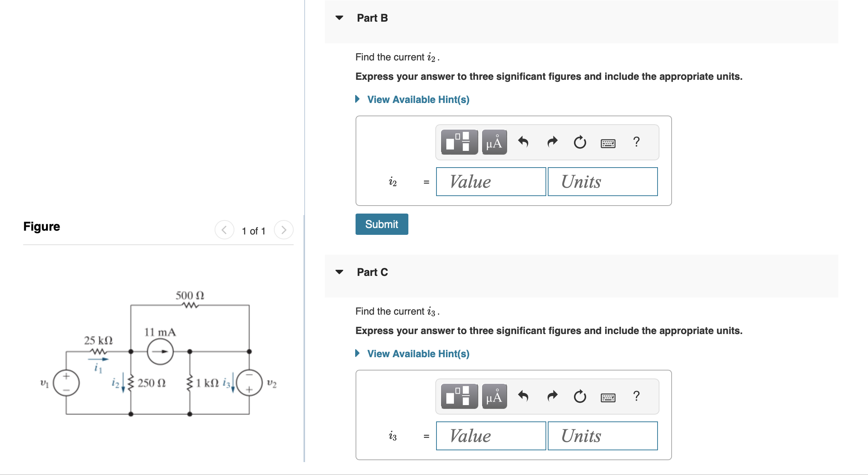Open templates icon in Part C toolbar

(459, 396)
